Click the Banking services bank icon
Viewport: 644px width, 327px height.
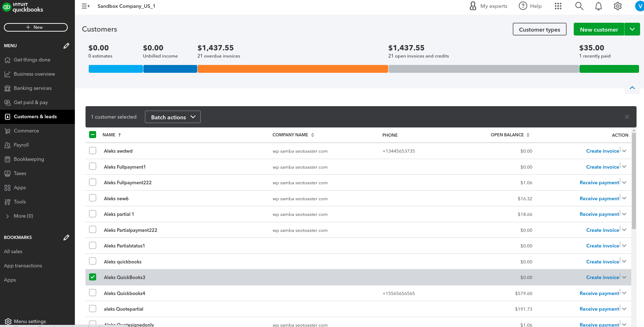coord(7,88)
